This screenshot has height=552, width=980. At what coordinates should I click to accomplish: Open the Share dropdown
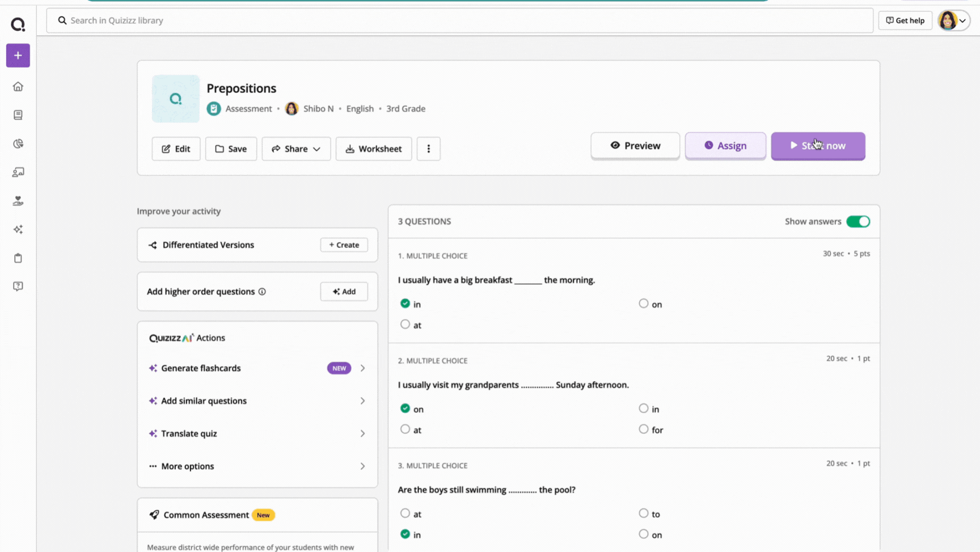296,149
